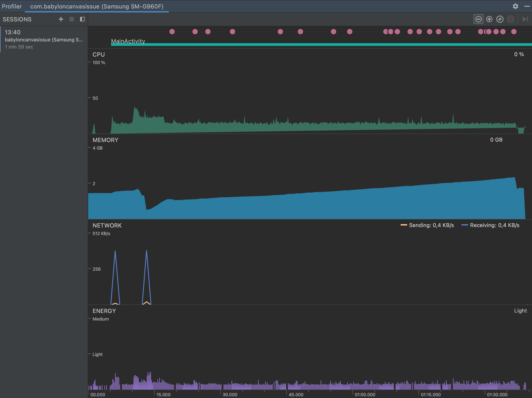Select the com.babyloncanvasissue device tab
Image resolution: width=532 pixels, height=398 pixels.
coord(97,6)
